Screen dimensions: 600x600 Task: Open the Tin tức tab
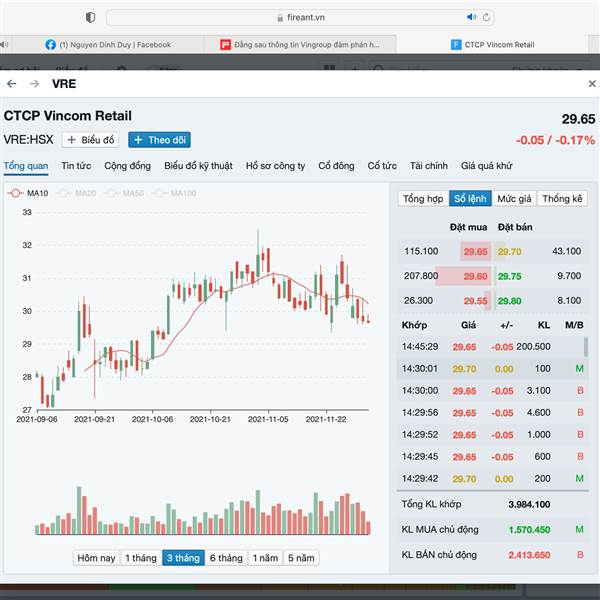[76, 165]
